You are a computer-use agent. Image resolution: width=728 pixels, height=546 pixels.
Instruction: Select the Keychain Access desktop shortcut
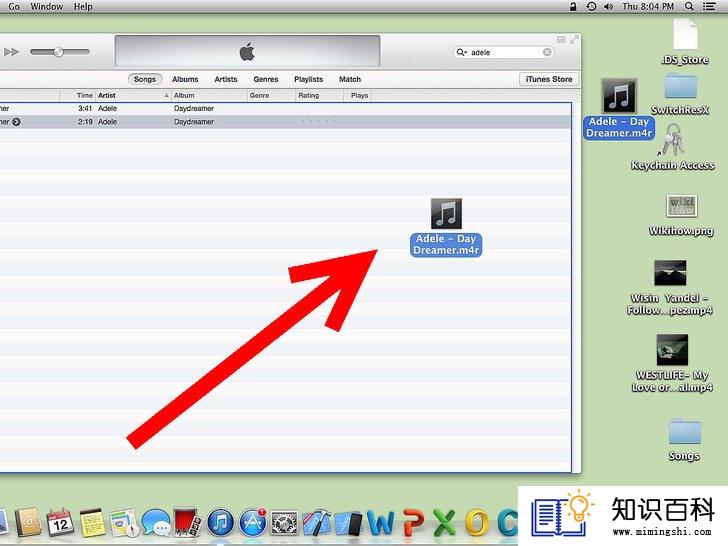(673, 147)
